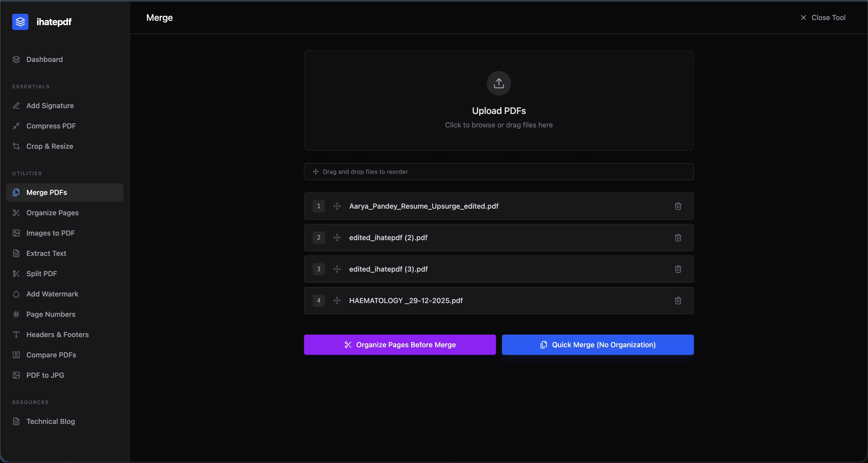Select Crop & Resize in sidebar
This screenshot has width=868, height=463.
[x=49, y=146]
